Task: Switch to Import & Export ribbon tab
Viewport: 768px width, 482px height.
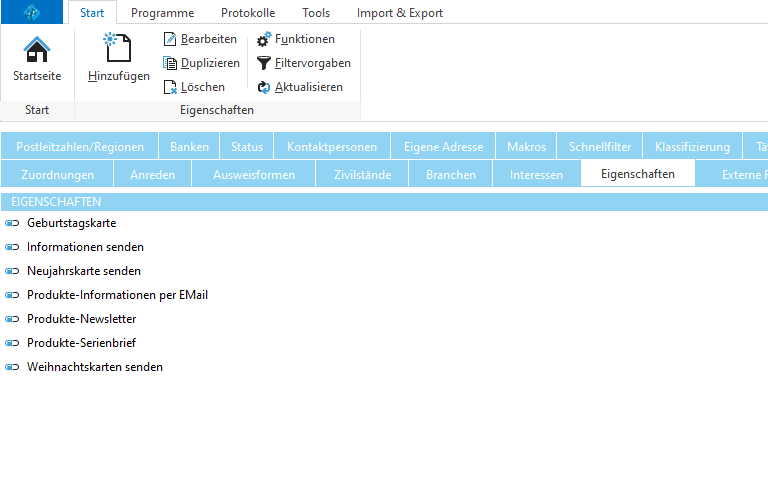Action: [x=400, y=13]
